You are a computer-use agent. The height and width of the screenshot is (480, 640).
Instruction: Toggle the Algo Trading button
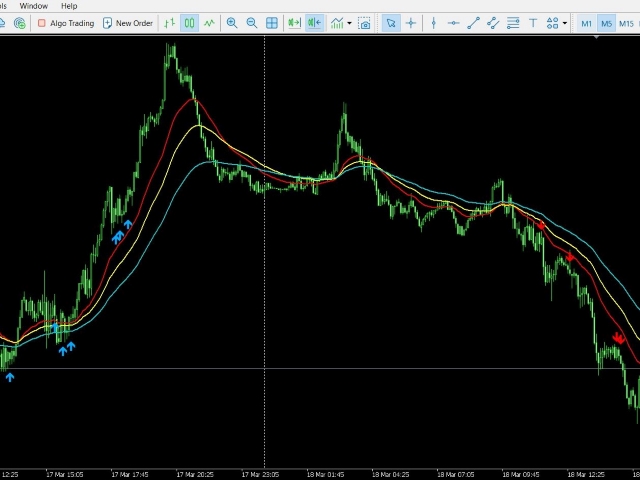66,23
